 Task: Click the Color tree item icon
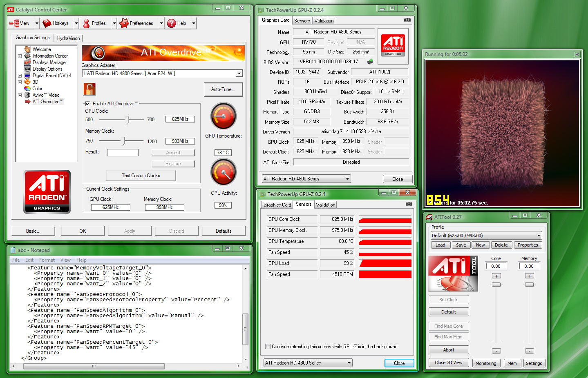[x=27, y=89]
